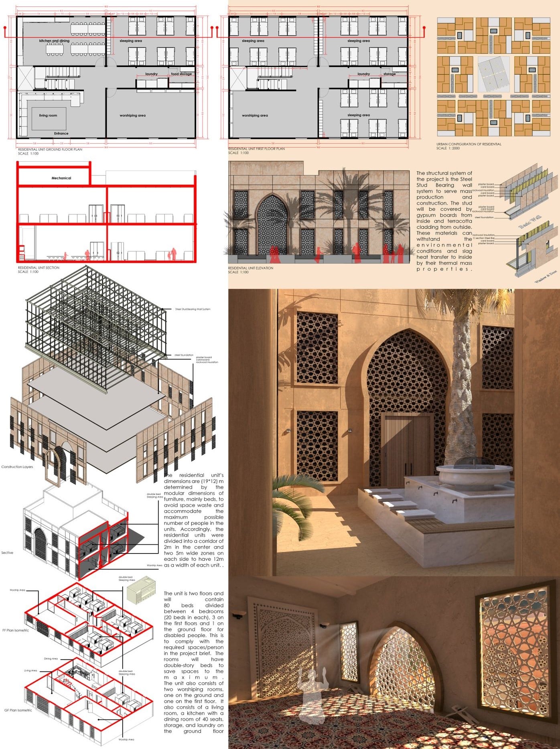The width and height of the screenshot is (560, 749).
Task: Select the 'food storage' label on ground floor plan
Action: [181, 74]
